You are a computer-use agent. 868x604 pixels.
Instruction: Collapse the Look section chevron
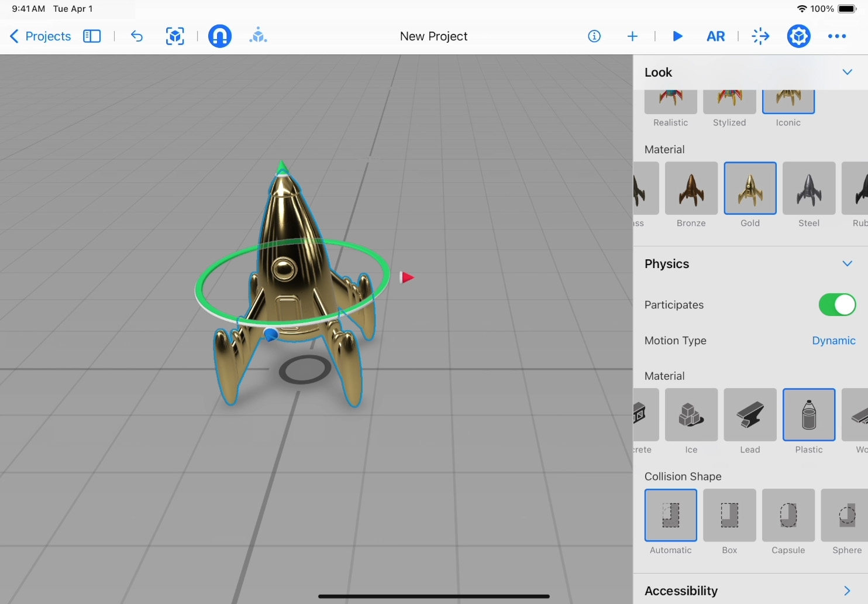pyautogui.click(x=847, y=72)
